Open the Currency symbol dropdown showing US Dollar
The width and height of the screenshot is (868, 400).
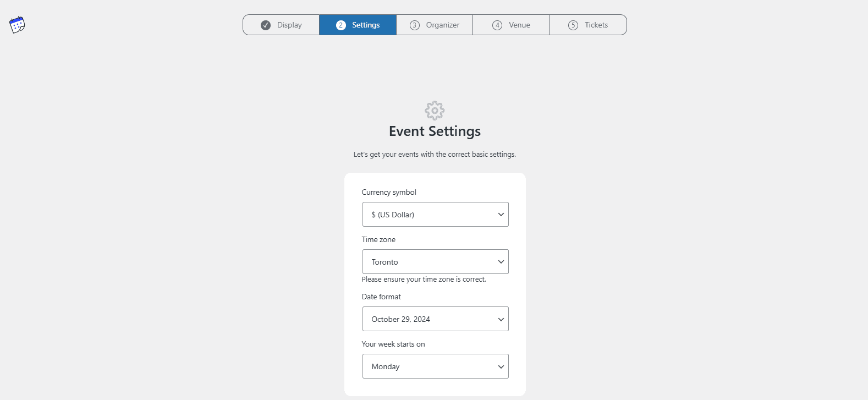coord(435,215)
